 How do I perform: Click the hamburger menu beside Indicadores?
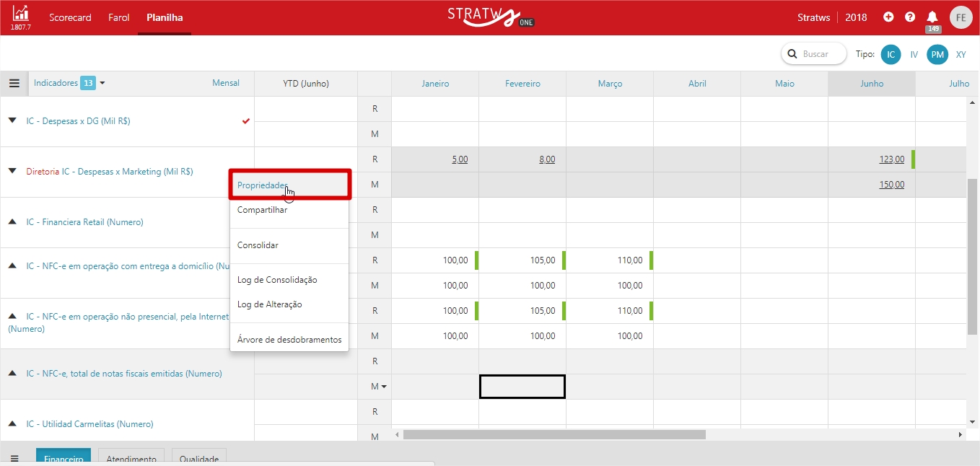pos(14,83)
